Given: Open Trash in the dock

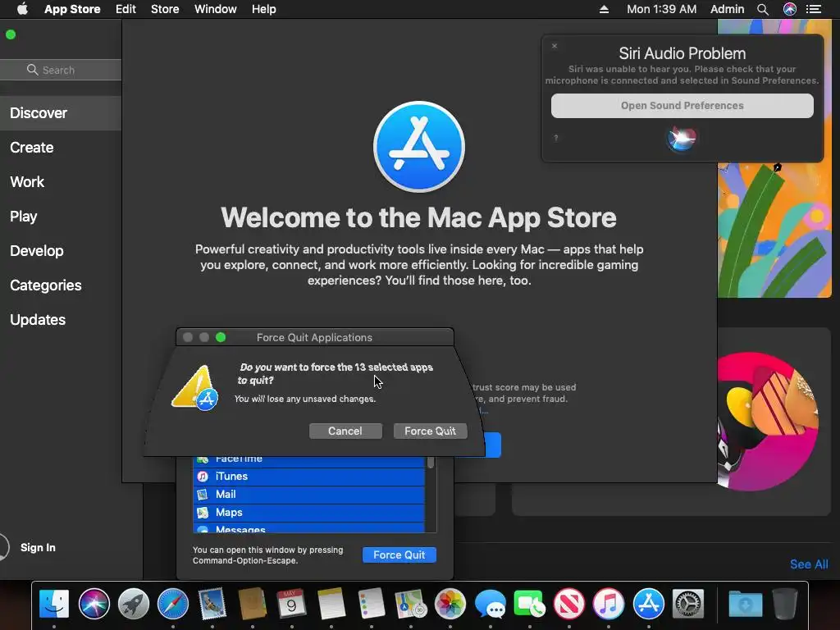Looking at the screenshot, I should pos(785,604).
